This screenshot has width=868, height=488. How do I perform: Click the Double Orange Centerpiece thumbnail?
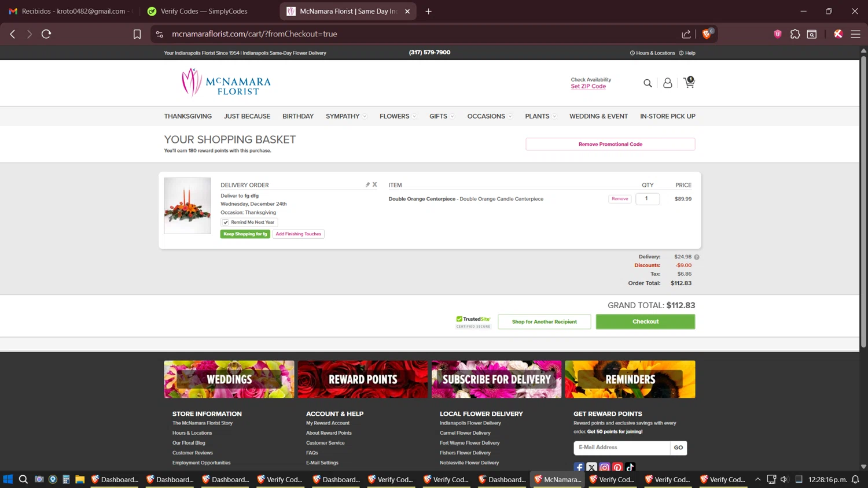click(187, 206)
